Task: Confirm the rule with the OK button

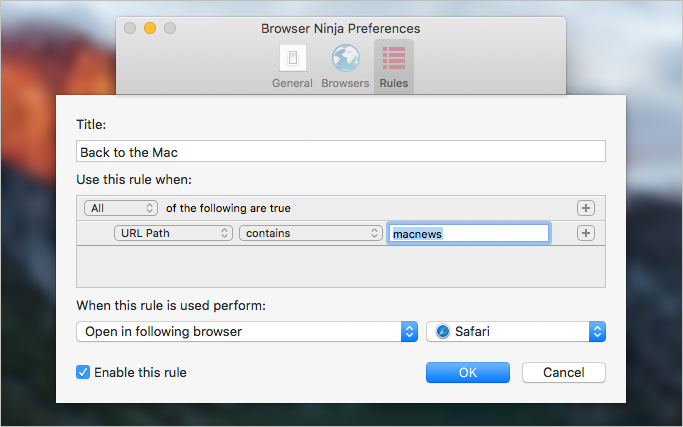Action: click(x=468, y=373)
